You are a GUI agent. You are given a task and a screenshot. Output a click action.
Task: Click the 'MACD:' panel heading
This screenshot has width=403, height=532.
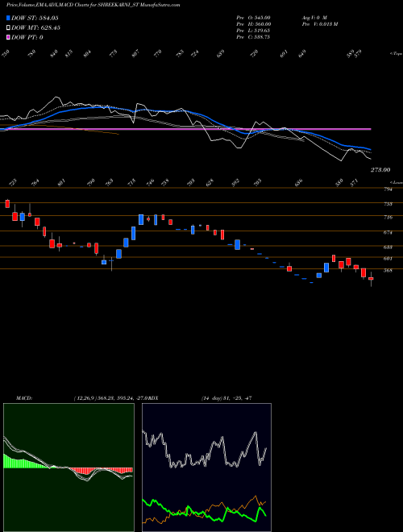pyautogui.click(x=23, y=398)
